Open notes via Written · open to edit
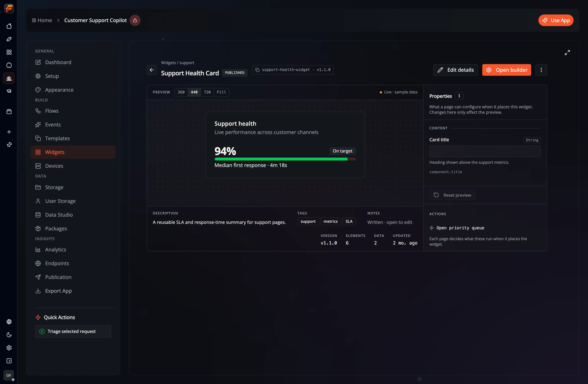The image size is (588, 384). (x=390, y=222)
